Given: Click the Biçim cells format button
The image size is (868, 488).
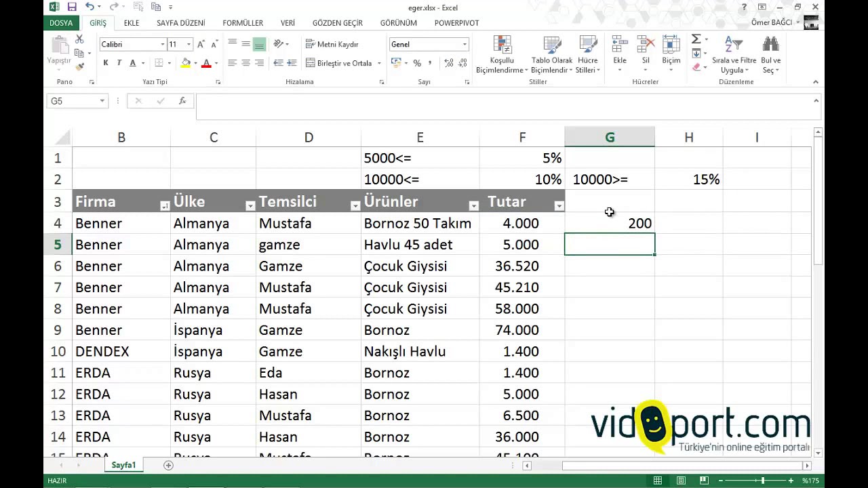Looking at the screenshot, I should (671, 54).
